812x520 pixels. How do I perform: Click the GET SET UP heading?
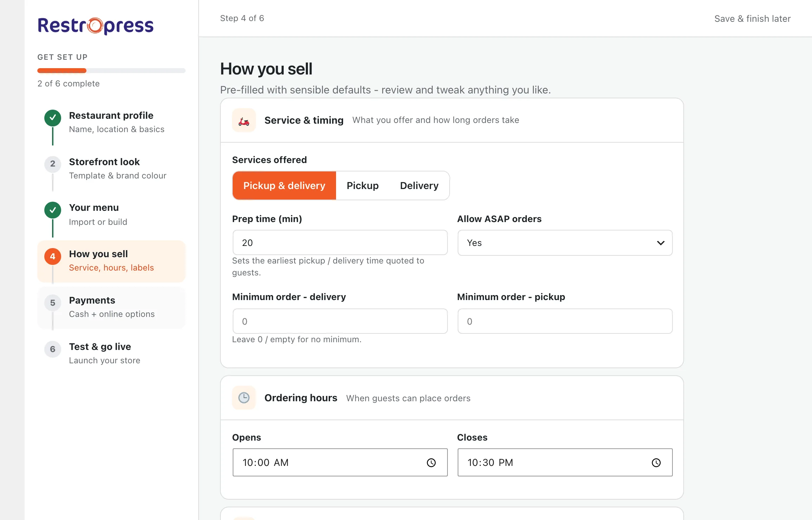pos(63,57)
